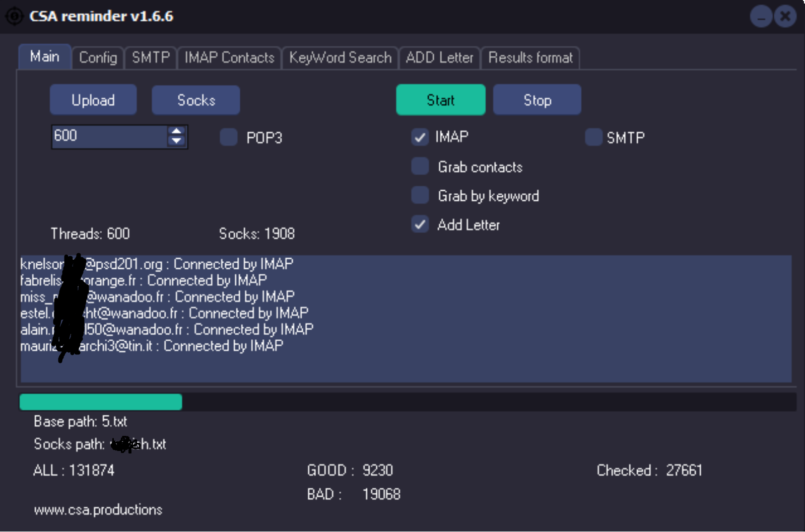Switch to the Config tab
The height and width of the screenshot is (532, 805).
point(98,58)
